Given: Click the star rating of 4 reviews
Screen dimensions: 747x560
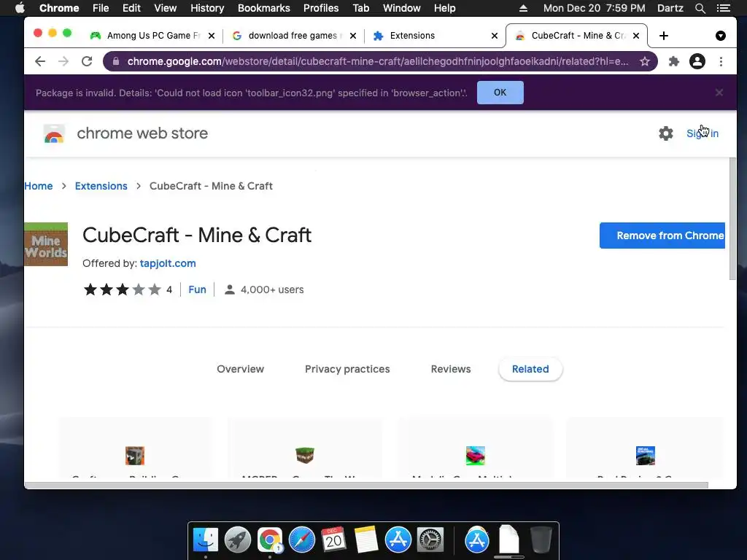Looking at the screenshot, I should pos(123,289).
